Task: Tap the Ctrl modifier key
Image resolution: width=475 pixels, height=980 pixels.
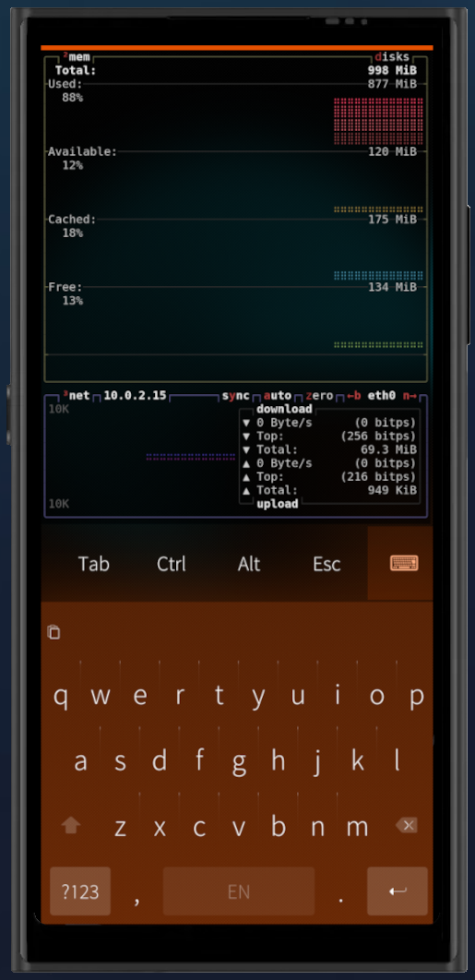Action: point(172,564)
